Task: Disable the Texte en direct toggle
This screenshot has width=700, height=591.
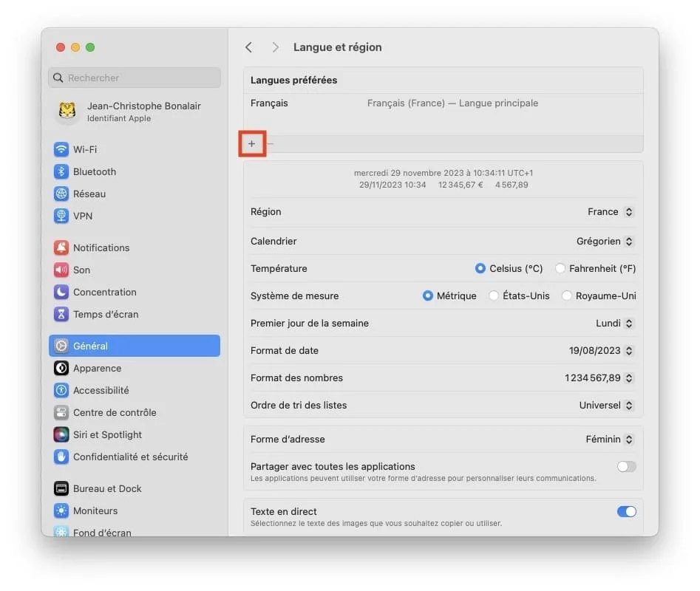Action: click(x=626, y=511)
